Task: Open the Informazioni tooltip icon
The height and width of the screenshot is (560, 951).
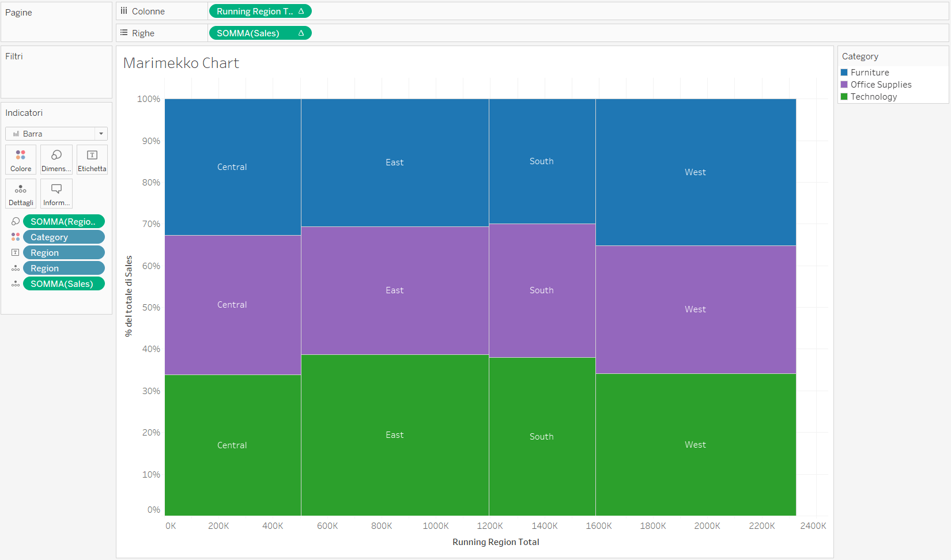Action: click(56, 193)
